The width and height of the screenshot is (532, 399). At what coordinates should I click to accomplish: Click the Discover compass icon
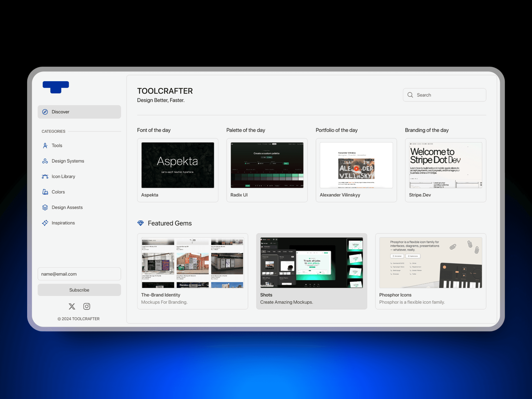point(45,112)
